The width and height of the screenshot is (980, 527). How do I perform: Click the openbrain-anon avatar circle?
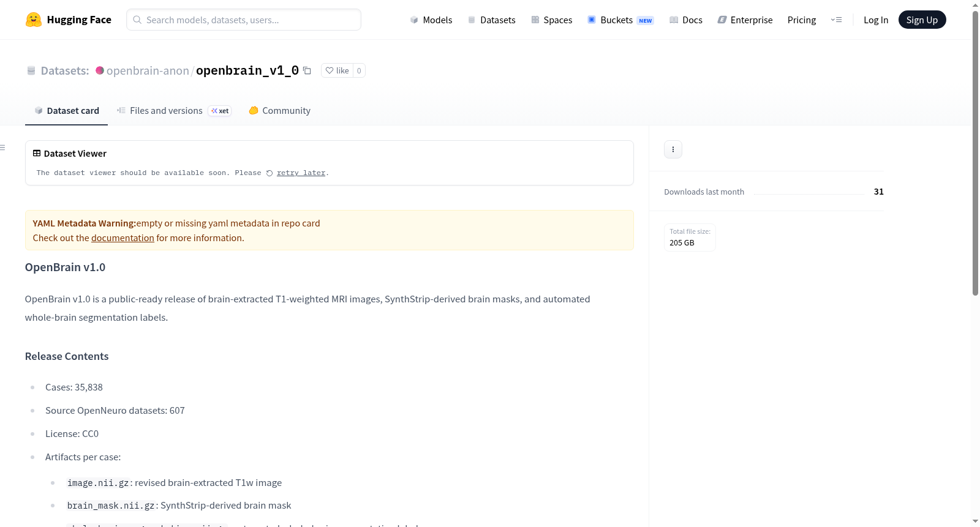click(100, 70)
